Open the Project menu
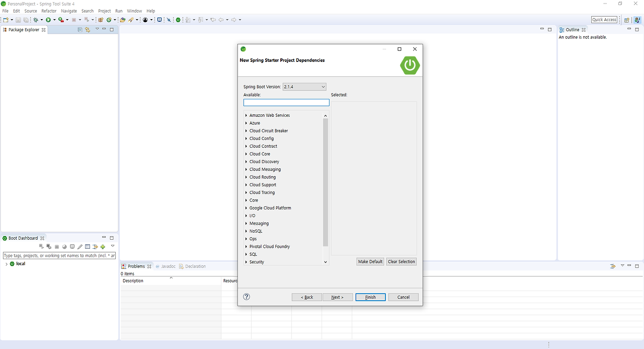Screen dimensions: 644x349 tap(104, 11)
